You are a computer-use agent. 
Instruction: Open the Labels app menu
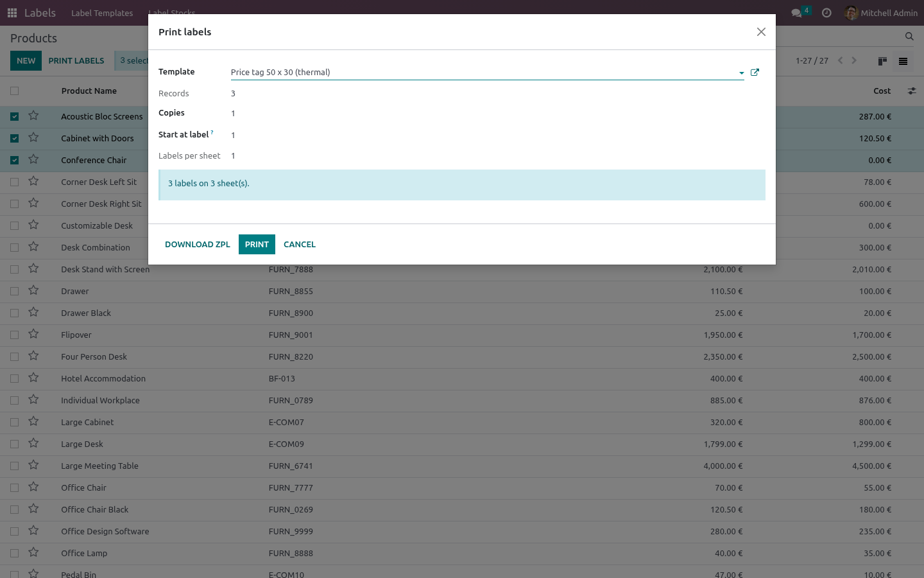40,13
